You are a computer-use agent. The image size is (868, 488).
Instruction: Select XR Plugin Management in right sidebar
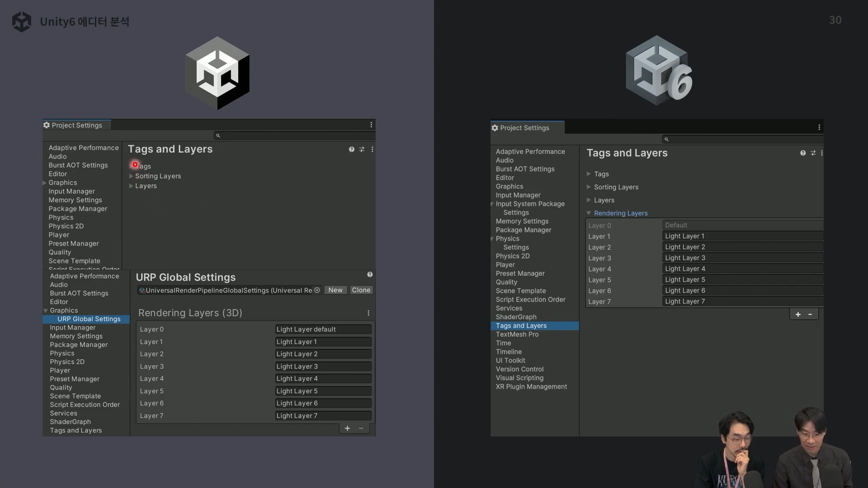531,387
